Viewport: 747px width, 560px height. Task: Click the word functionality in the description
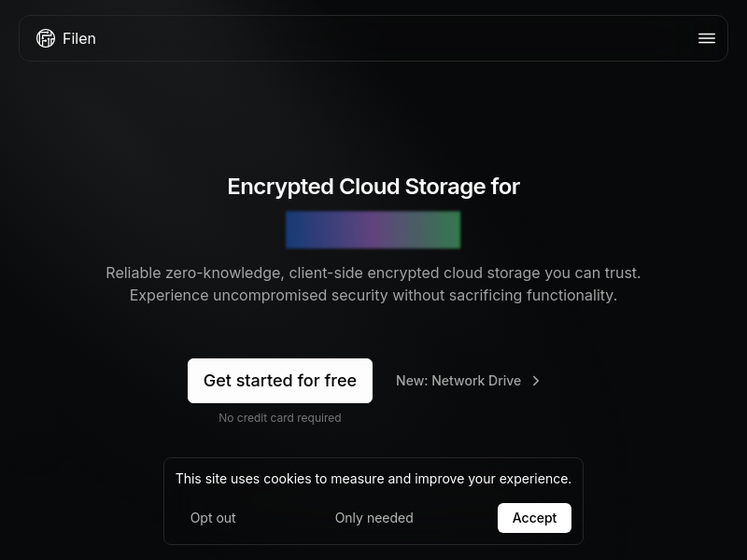pos(571,295)
